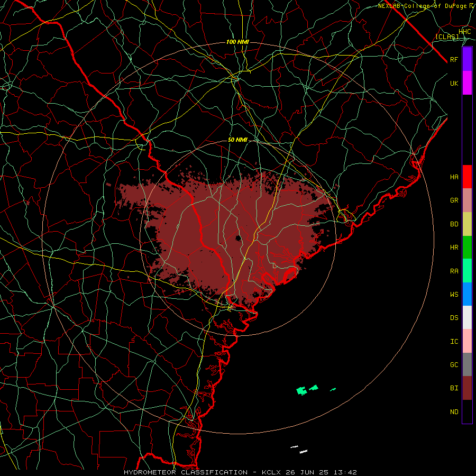The image size is (476, 476).
Task: Click the HHC product code text
Action: tap(464, 32)
